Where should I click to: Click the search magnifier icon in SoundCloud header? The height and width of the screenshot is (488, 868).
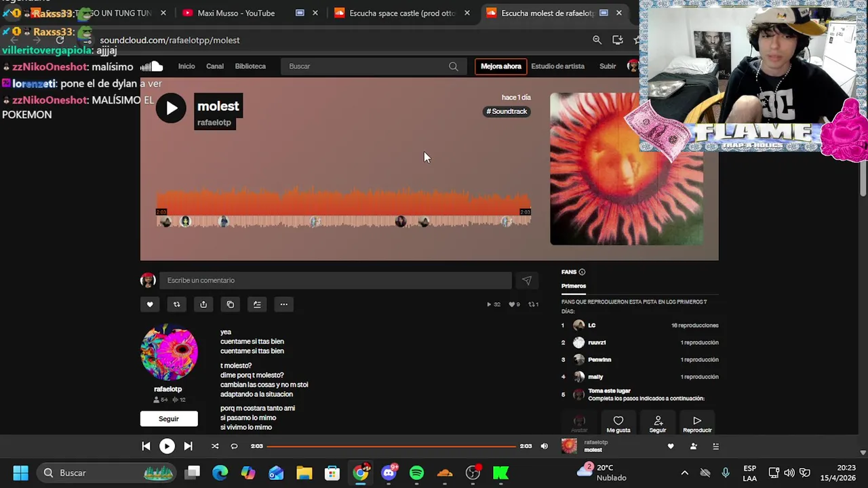pyautogui.click(x=454, y=66)
